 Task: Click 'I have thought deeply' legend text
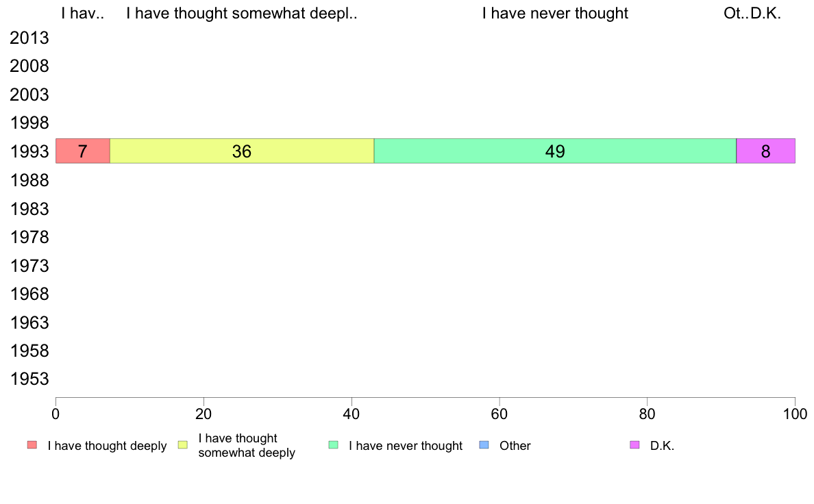107,446
